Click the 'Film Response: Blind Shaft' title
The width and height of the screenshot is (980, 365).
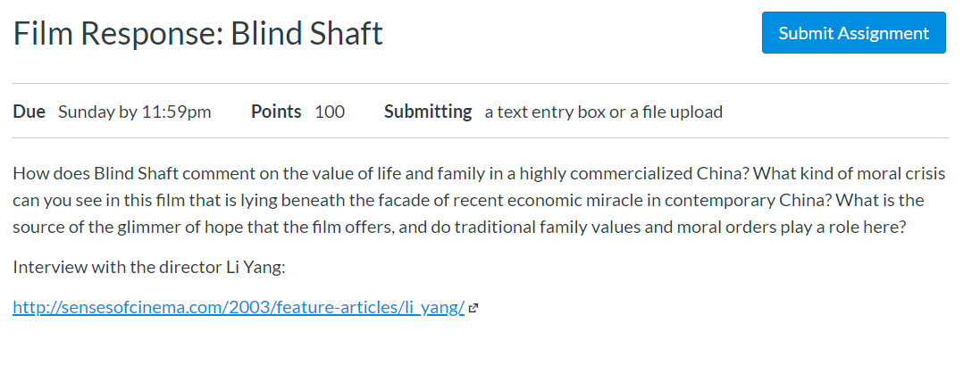tap(197, 34)
